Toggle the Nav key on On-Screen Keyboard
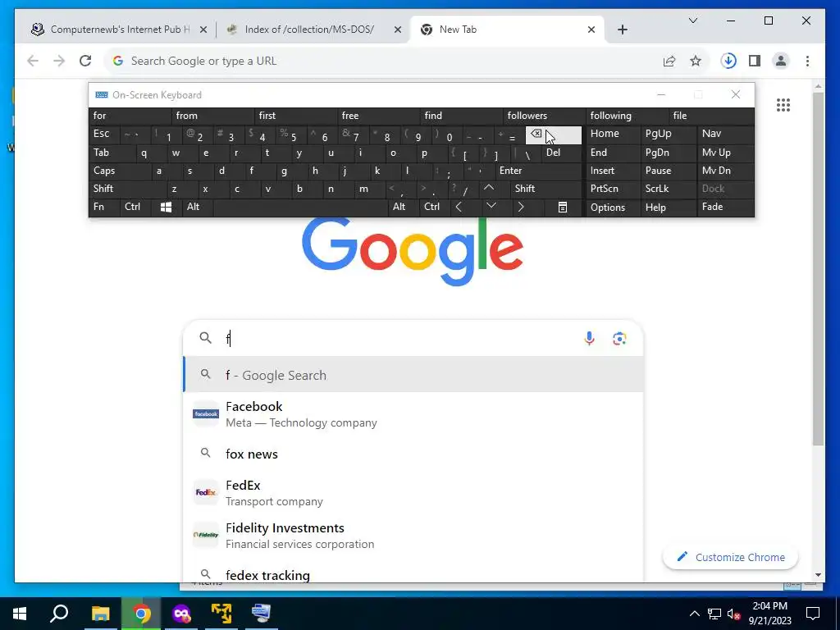The image size is (840, 630). [725, 134]
